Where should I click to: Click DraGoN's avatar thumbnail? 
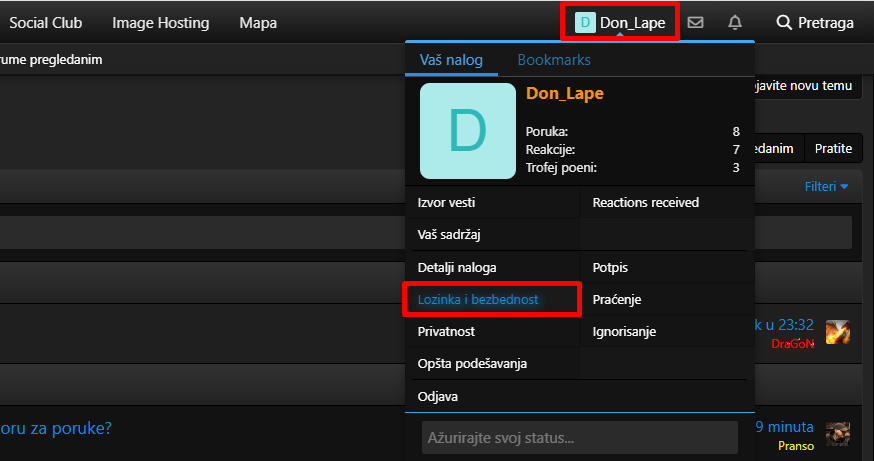(838, 332)
